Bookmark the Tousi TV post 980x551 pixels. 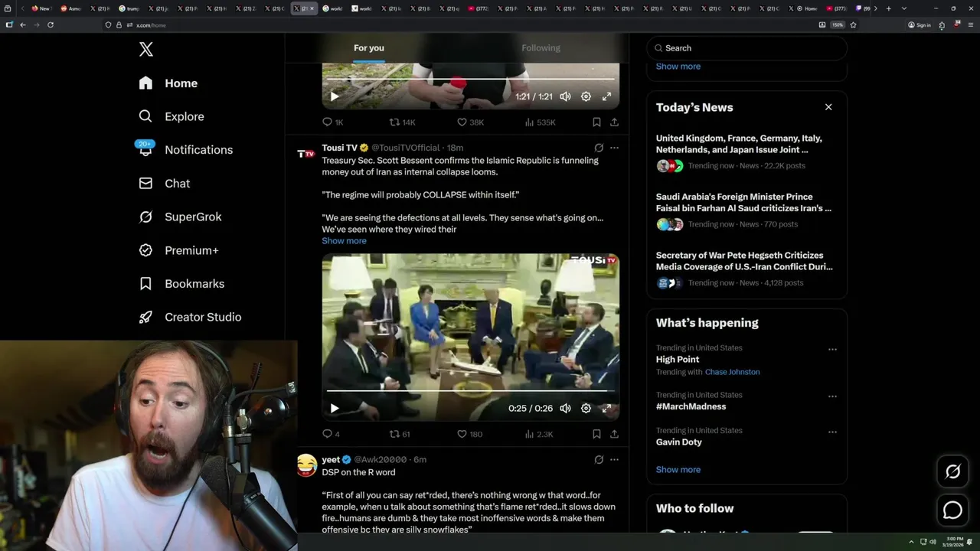pos(596,434)
